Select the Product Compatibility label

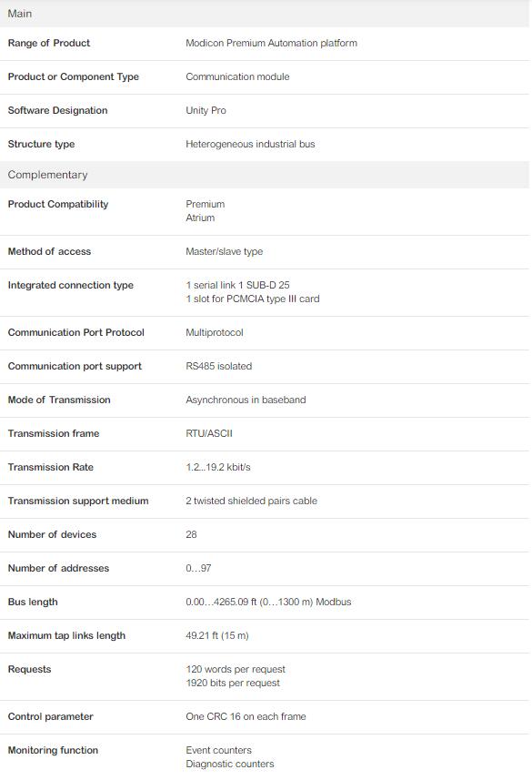click(58, 205)
